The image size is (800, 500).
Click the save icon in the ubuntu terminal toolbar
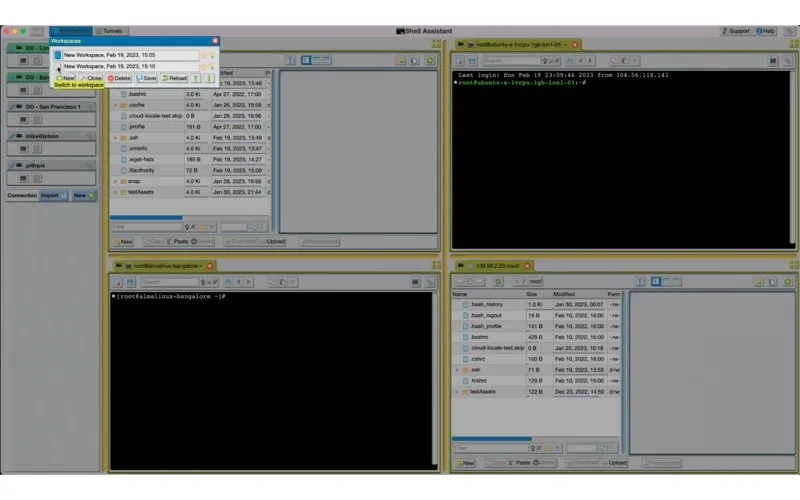[x=472, y=61]
